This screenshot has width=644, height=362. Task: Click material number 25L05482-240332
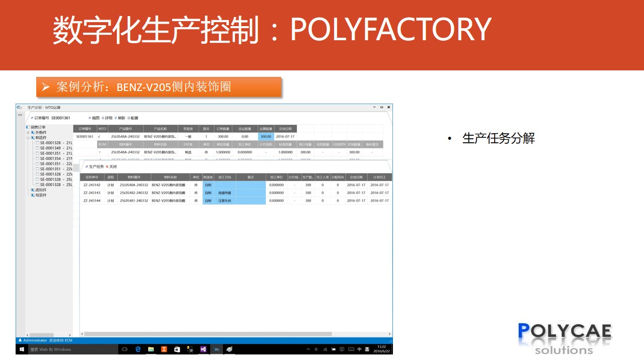[134, 193]
